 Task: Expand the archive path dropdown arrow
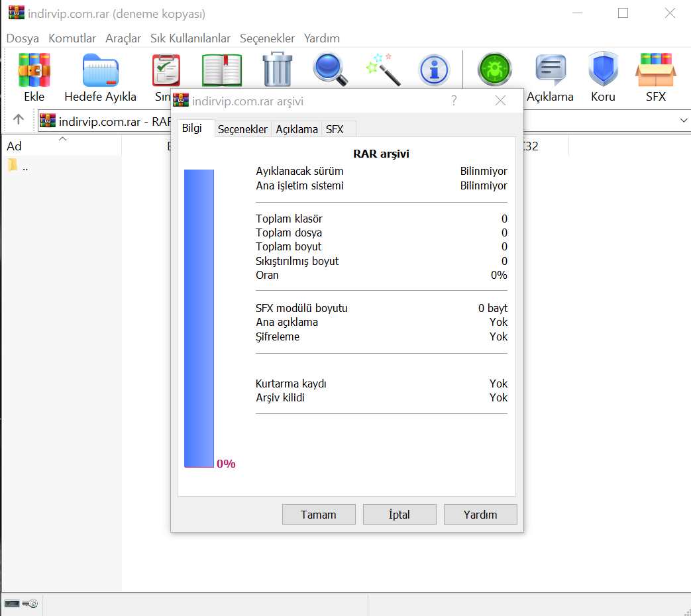pos(684,121)
